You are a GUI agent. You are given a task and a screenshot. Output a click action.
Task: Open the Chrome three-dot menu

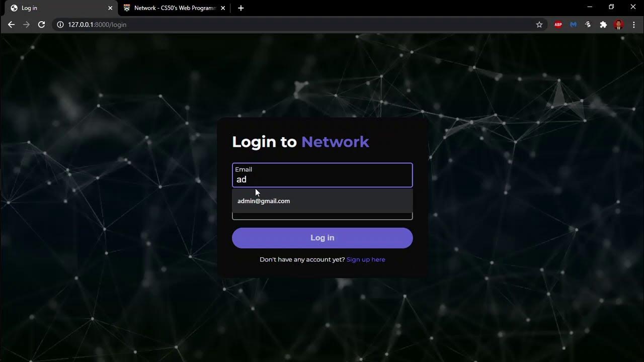pyautogui.click(x=634, y=25)
